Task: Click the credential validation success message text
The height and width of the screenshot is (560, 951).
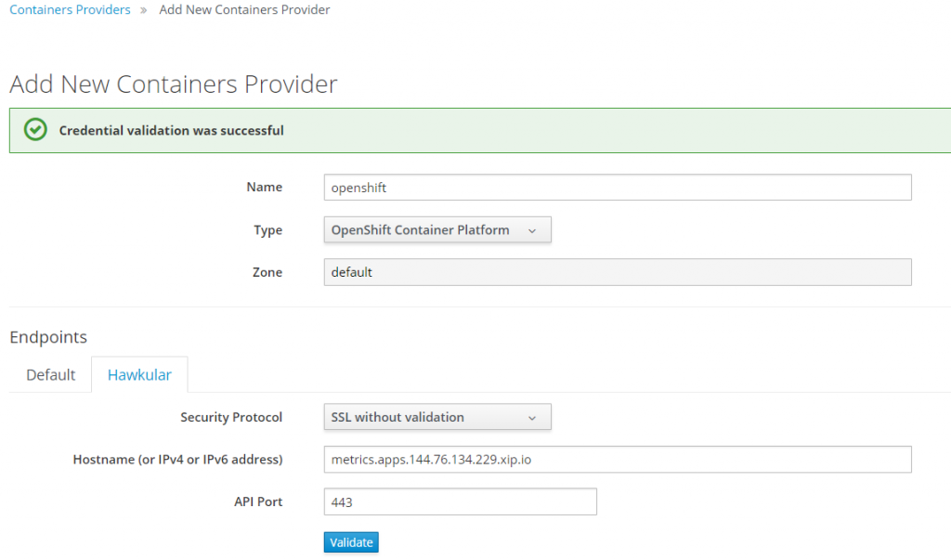Action: point(171,130)
